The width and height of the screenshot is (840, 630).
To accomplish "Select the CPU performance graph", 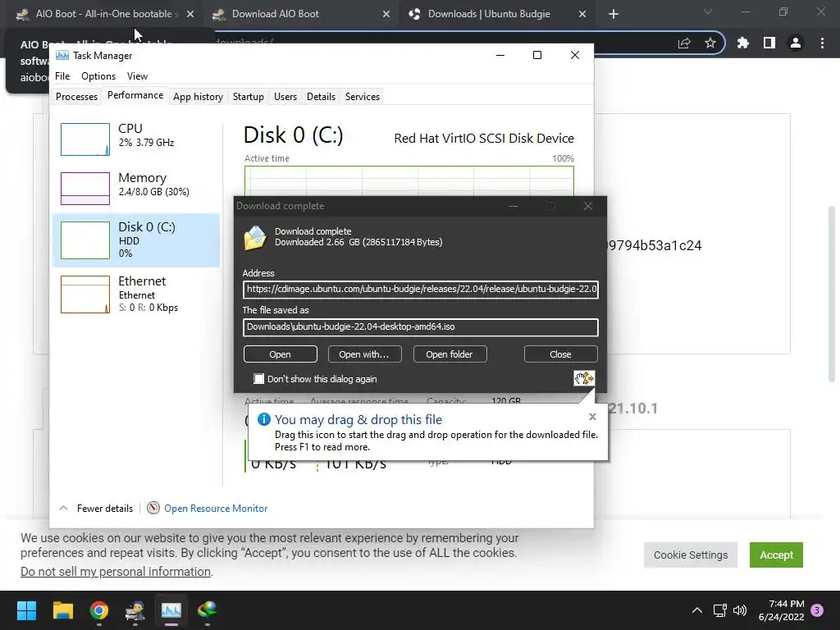I will 85,139.
